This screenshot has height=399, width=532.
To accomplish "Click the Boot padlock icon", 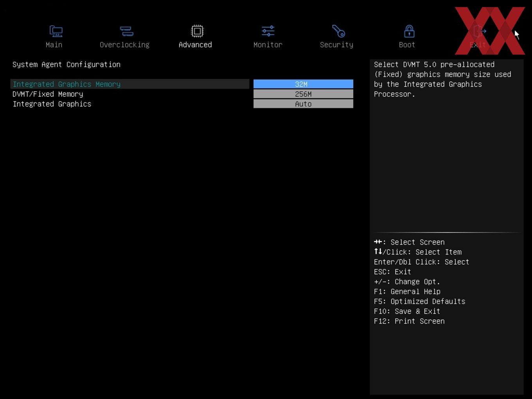I will [409, 31].
